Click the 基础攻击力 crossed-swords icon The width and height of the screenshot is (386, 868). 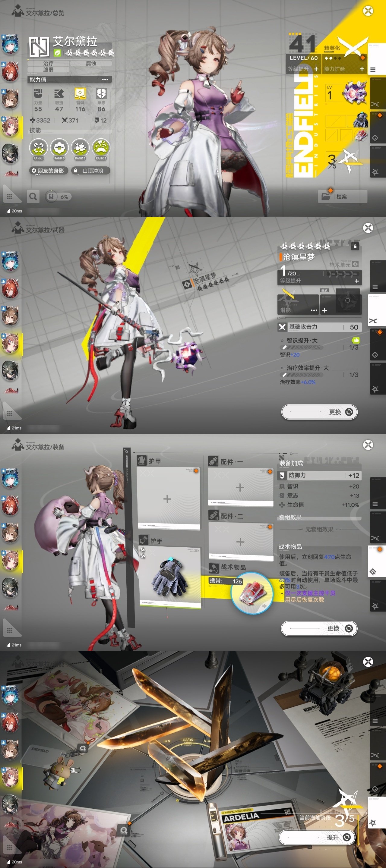tap(282, 327)
